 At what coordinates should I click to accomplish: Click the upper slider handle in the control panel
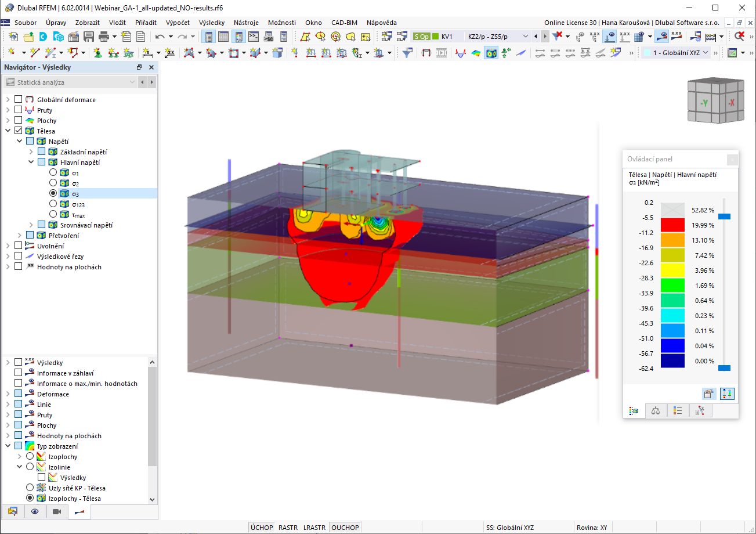[724, 217]
